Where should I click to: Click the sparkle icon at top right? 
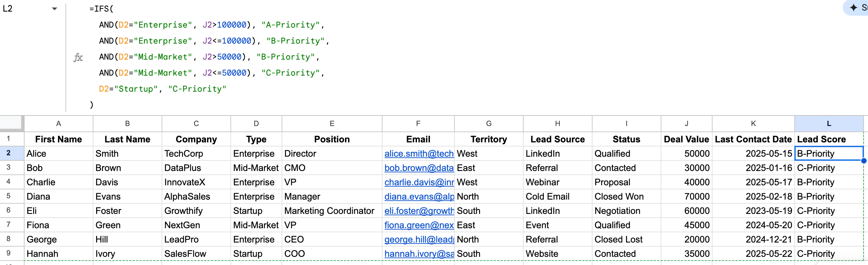coord(853,7)
